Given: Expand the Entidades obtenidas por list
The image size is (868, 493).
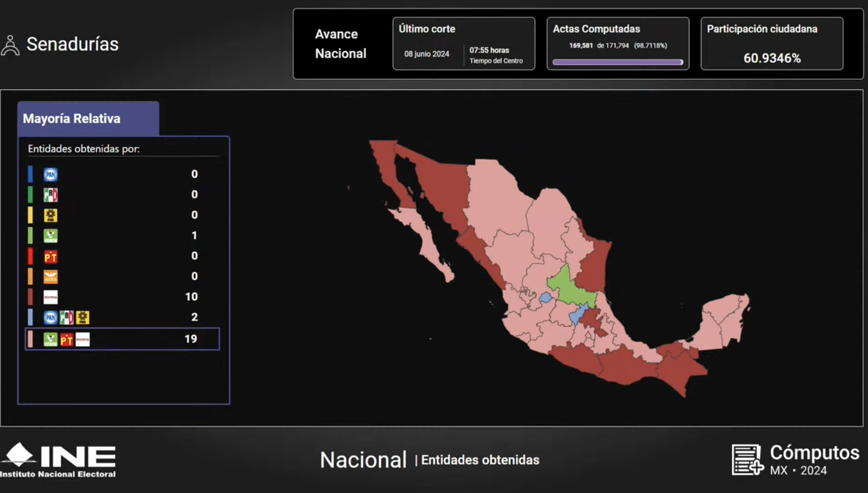Looking at the screenshot, I should click(84, 149).
